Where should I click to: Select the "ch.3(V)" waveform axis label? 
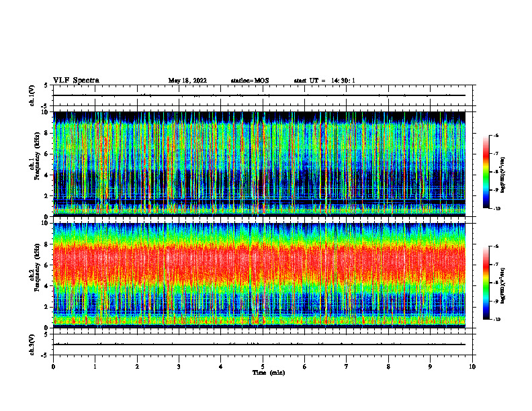(x=32, y=345)
